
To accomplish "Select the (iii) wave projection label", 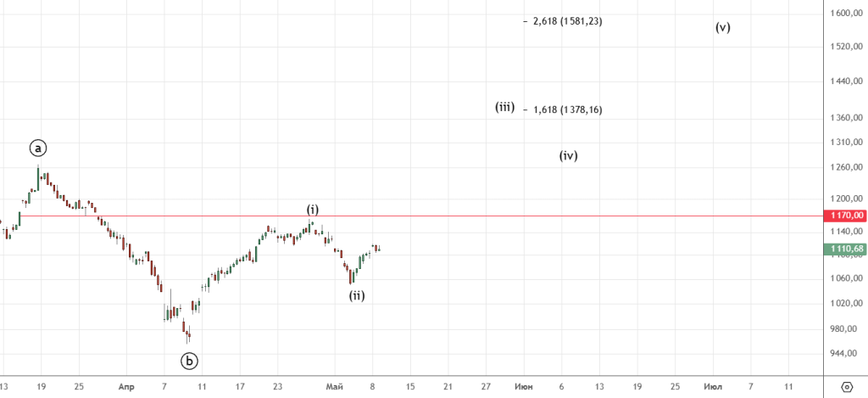I will tap(505, 108).
